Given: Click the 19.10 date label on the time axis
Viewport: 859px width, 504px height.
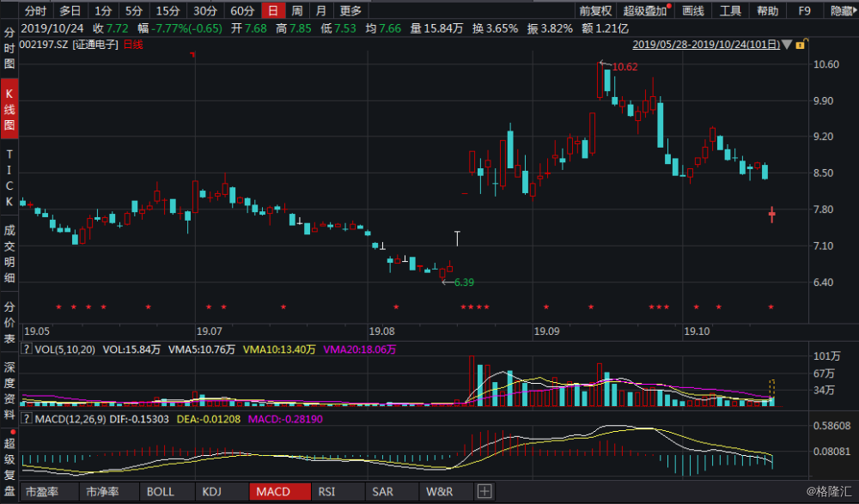Looking at the screenshot, I should 697,331.
